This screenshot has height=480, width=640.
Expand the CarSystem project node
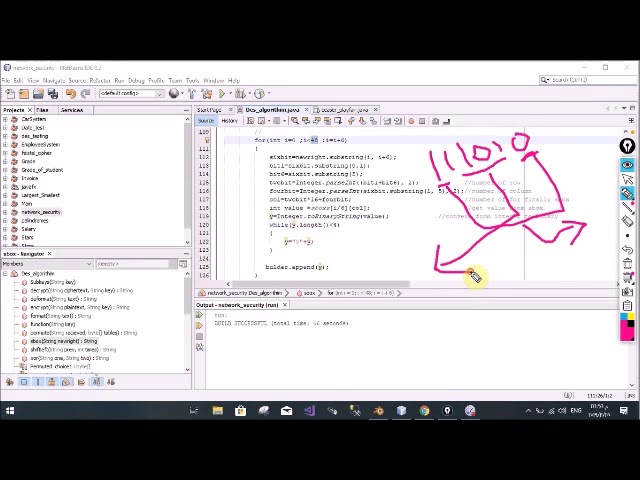click(5, 119)
